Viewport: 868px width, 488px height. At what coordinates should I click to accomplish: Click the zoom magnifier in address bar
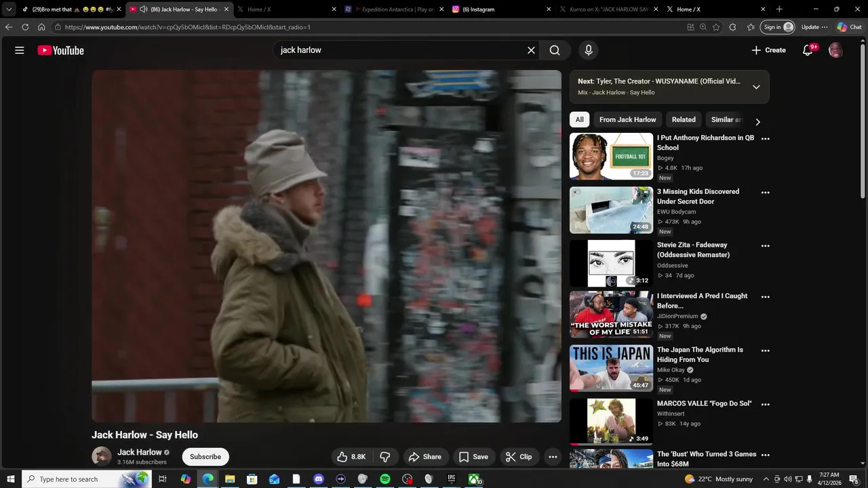tap(703, 27)
